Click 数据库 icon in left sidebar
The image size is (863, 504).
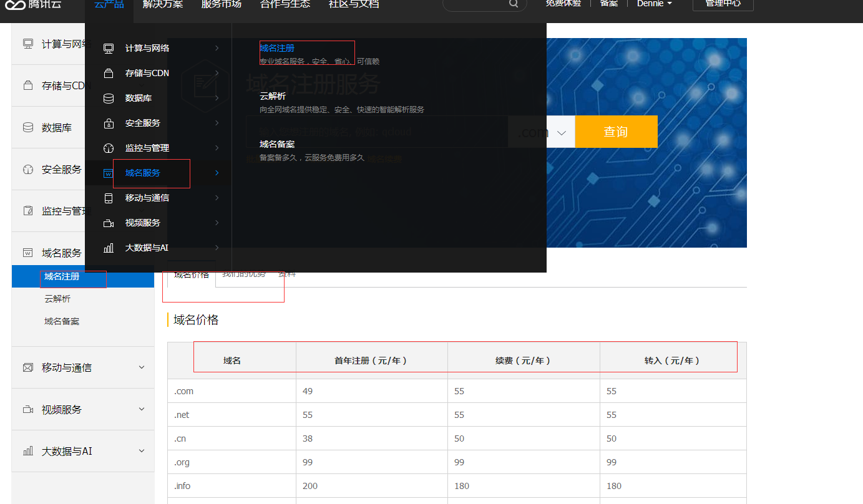[28, 127]
